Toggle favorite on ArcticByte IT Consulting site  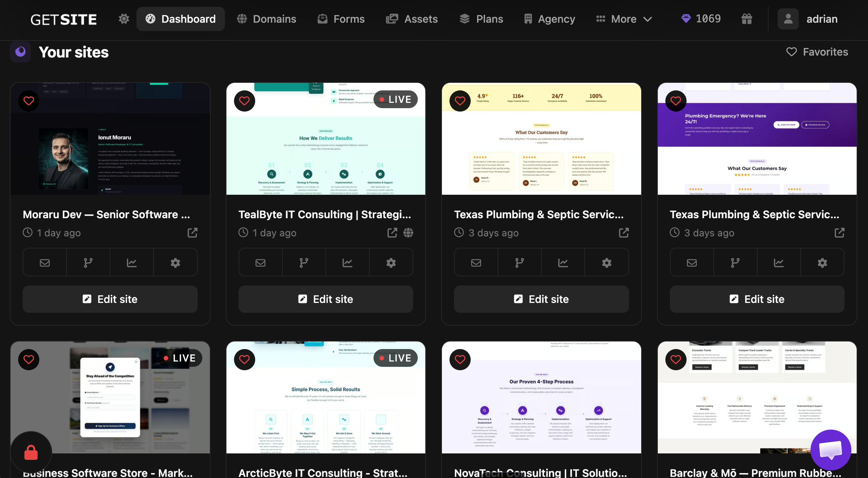tap(244, 360)
